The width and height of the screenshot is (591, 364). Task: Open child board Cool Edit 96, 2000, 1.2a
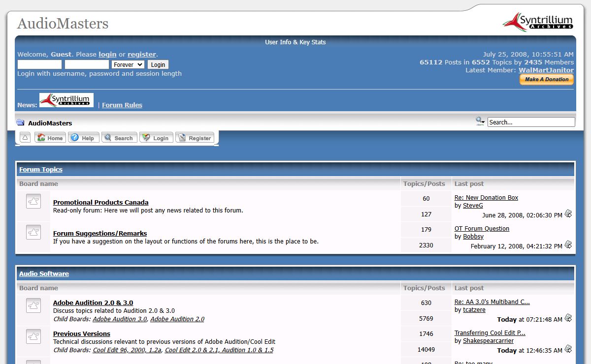[127, 350]
